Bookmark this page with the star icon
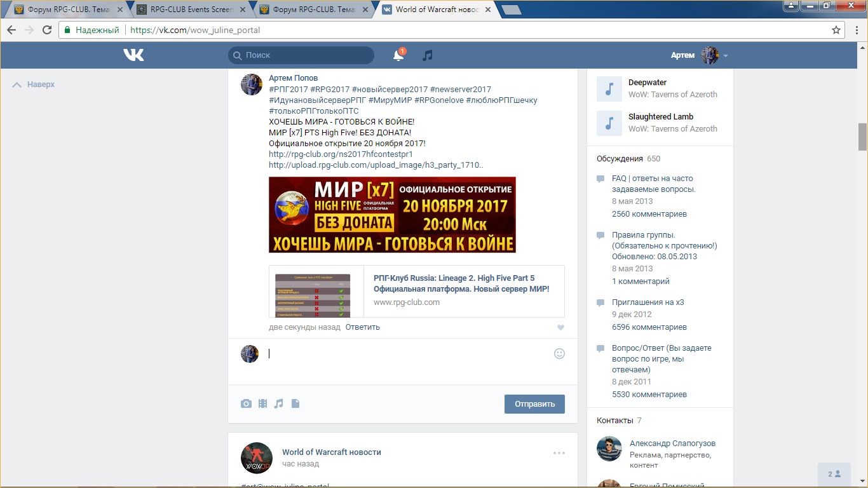This screenshot has height=488, width=868. pos(836,30)
